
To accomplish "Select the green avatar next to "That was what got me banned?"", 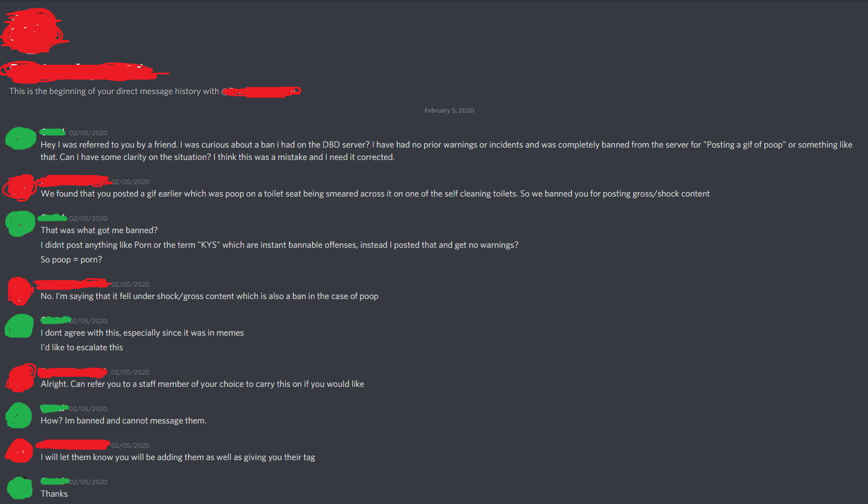I will click(x=20, y=223).
